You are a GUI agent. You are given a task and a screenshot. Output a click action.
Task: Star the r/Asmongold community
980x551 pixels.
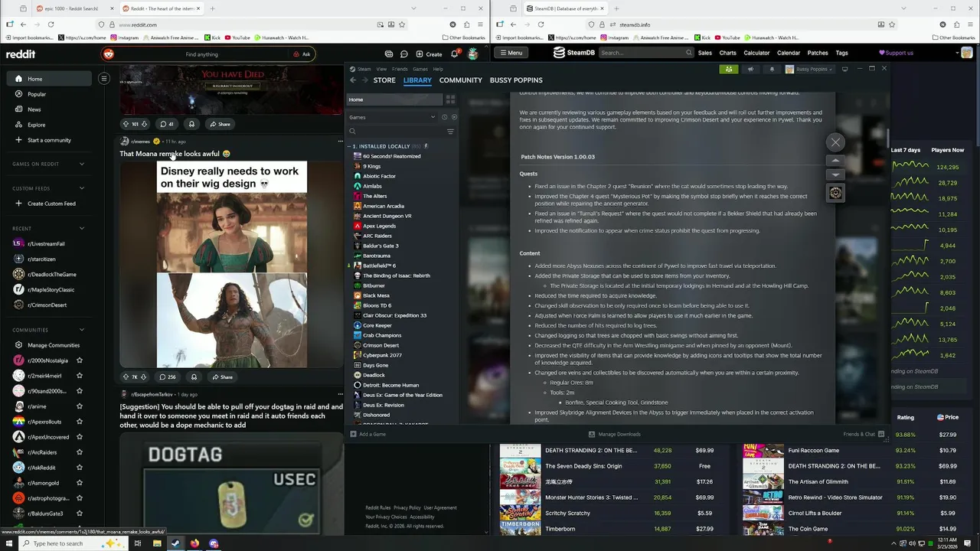(x=80, y=483)
